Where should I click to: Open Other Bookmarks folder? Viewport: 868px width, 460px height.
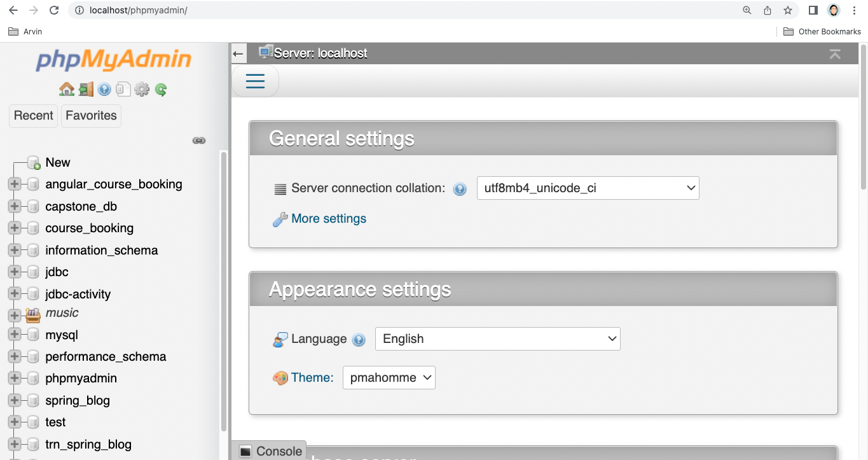[x=822, y=31]
